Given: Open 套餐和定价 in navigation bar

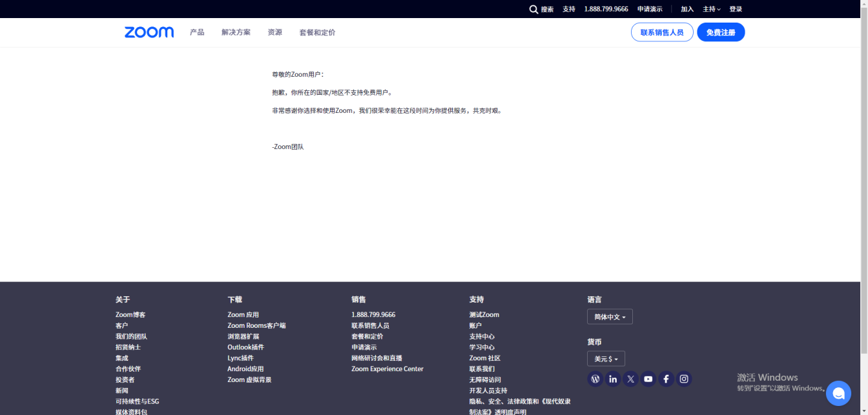Looking at the screenshot, I should click(x=317, y=32).
